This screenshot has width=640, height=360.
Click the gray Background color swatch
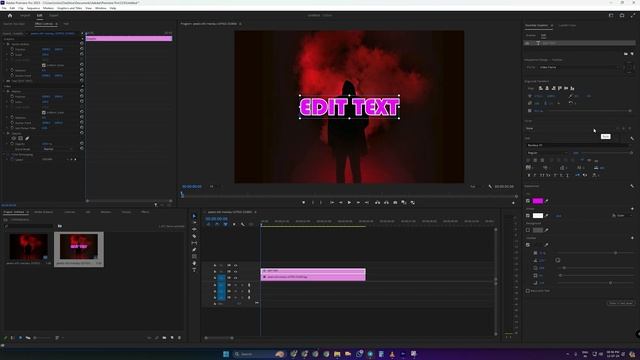tap(538, 230)
